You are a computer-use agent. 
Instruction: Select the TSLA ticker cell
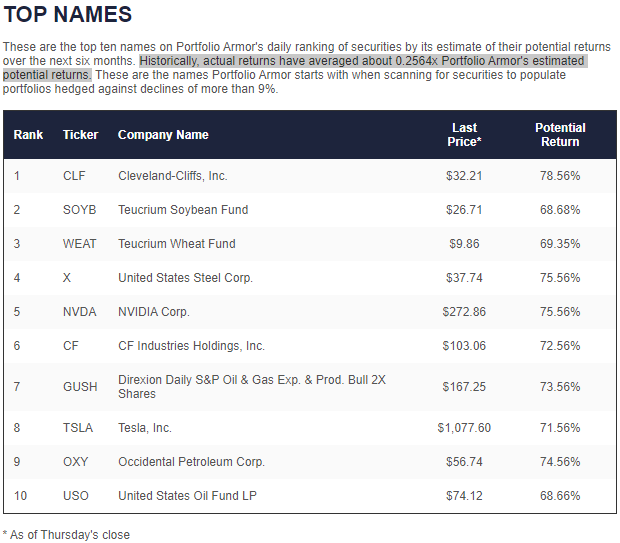pos(77,428)
